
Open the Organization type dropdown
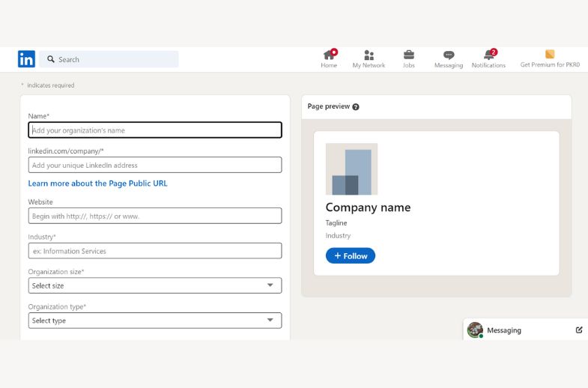pos(155,321)
